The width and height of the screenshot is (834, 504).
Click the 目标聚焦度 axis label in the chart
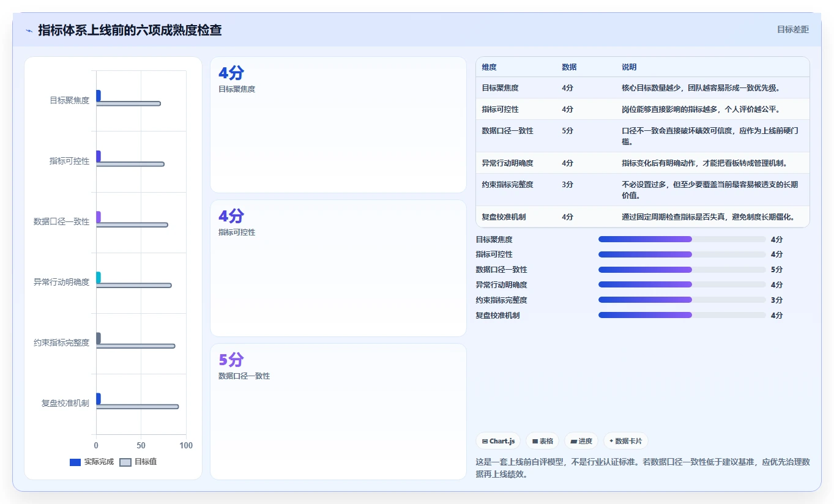(69, 100)
